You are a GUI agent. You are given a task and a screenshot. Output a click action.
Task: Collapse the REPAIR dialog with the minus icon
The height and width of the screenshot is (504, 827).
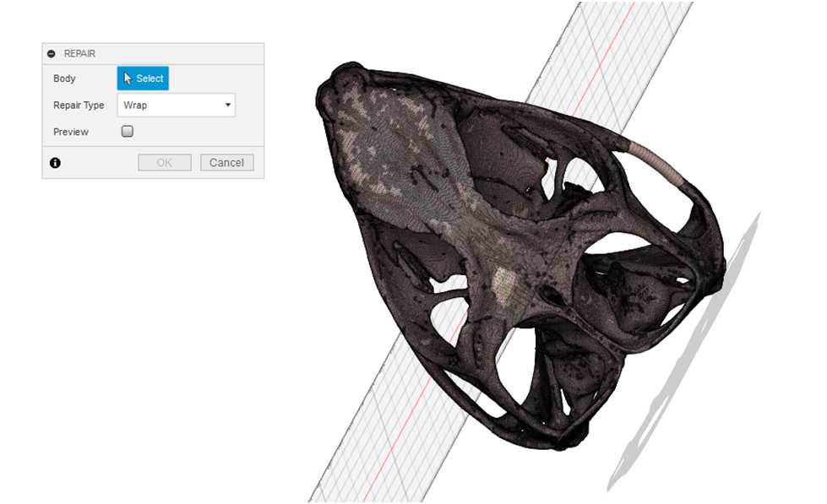pos(52,54)
